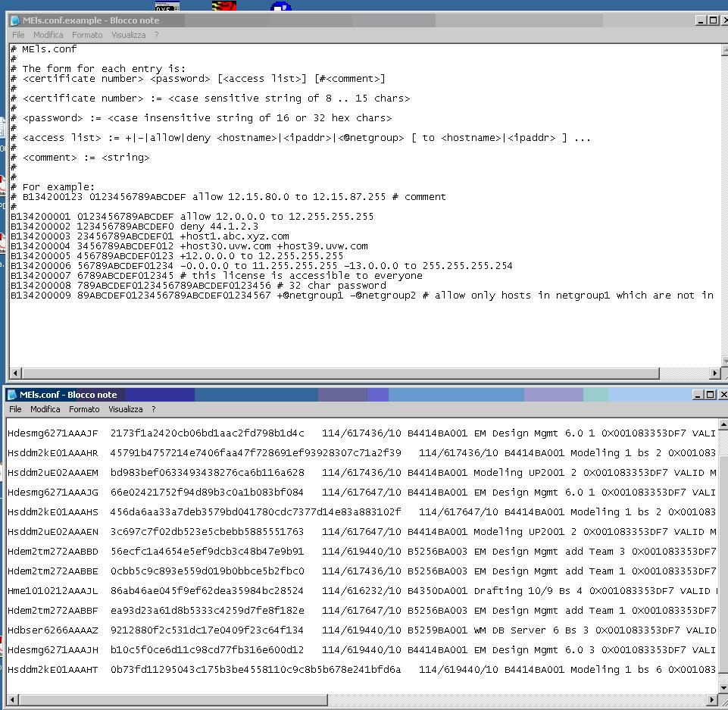Maximize the MEls.conf.example window

(x=713, y=20)
